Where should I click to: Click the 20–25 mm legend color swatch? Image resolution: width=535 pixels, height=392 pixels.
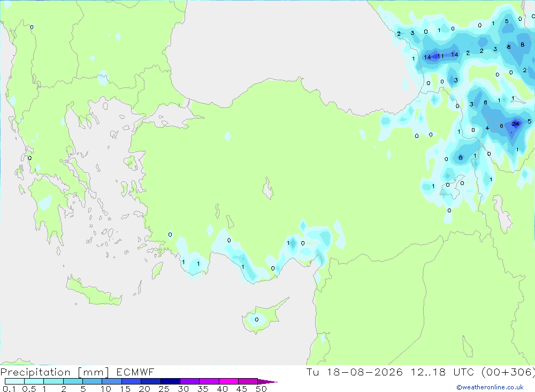click(151, 381)
